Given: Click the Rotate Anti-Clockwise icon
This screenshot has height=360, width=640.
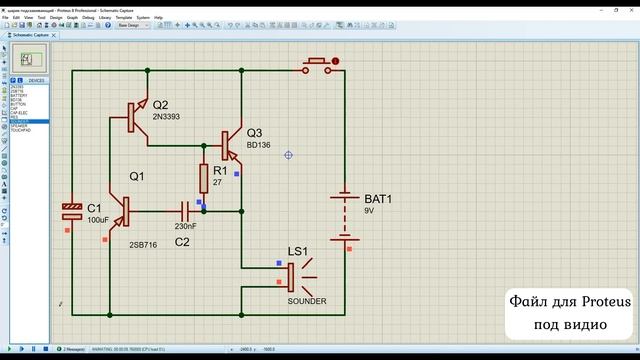Looking at the screenshot, I should click(x=4, y=218).
